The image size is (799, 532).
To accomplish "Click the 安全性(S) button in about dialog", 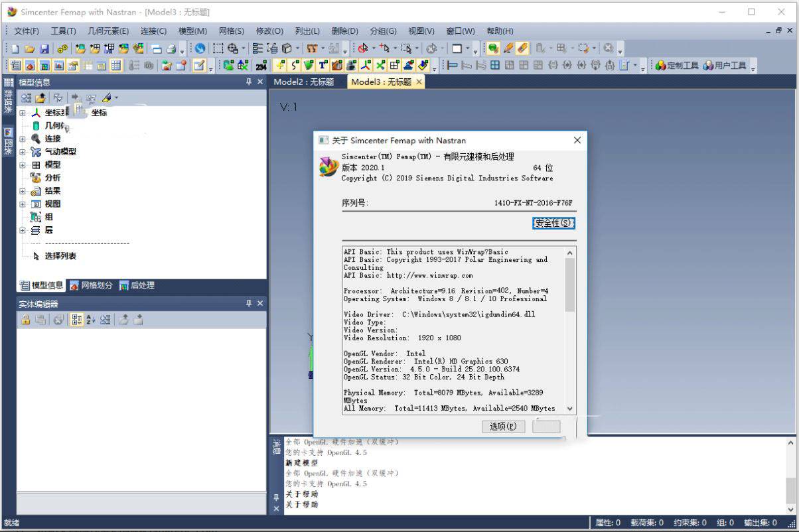I will 553,224.
